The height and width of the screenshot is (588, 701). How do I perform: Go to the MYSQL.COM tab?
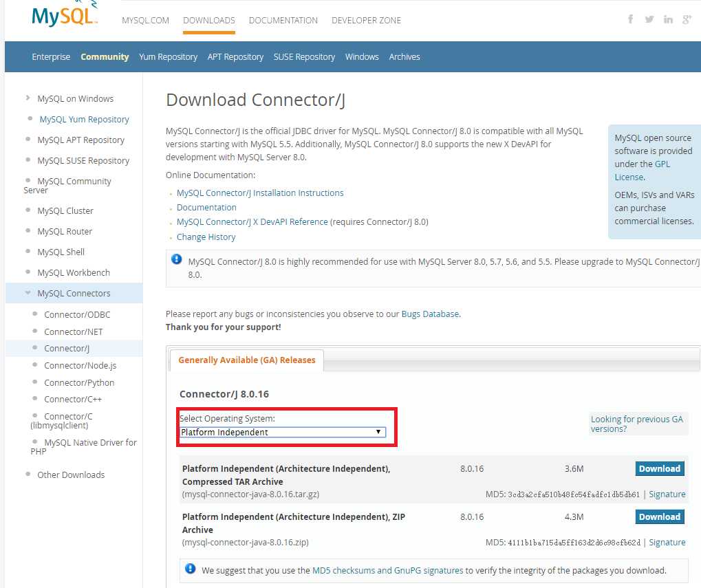click(x=145, y=20)
